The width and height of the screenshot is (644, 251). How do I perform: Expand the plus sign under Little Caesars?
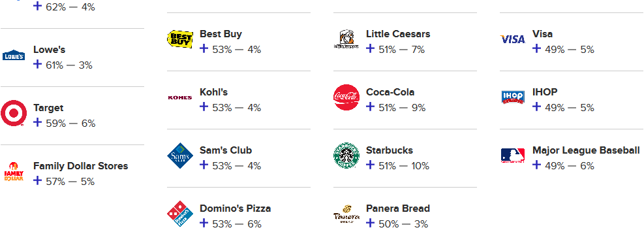point(371,48)
